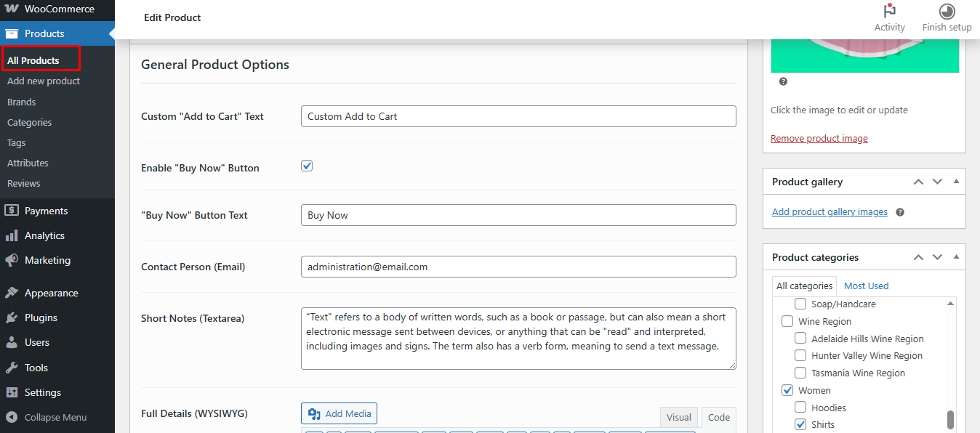
Task: Uncheck the Enable "Buy Now" Button checkbox
Action: coord(307,166)
